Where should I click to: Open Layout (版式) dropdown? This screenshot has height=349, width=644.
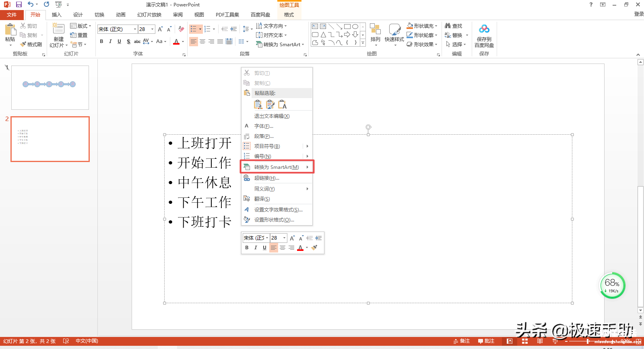coord(80,26)
